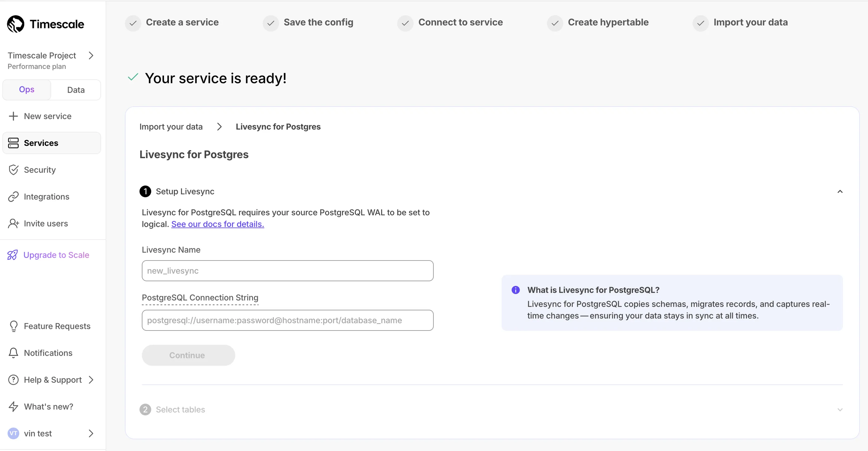
Task: Click the Upgrade to Scale rocket icon
Action: (12, 255)
